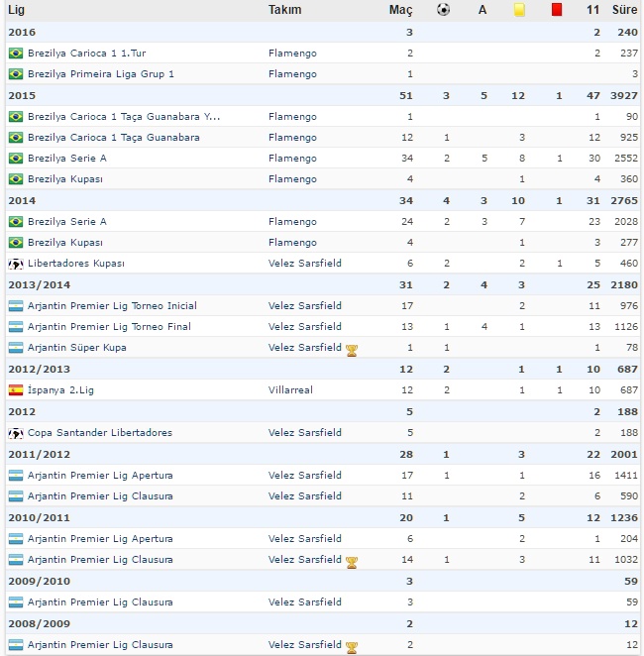The height and width of the screenshot is (656, 644).
Task: Click trophy icon in the 2008/2009 Clausura row
Action: coord(351,647)
